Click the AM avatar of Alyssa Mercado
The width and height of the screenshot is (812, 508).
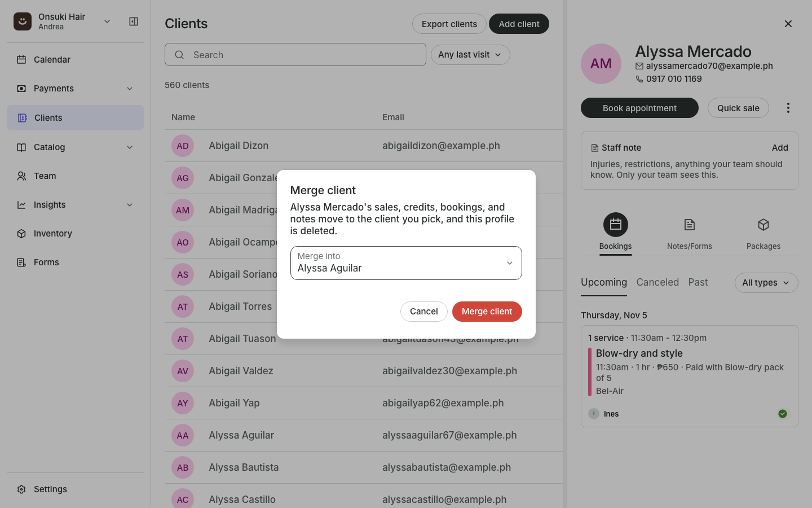tap(601, 64)
